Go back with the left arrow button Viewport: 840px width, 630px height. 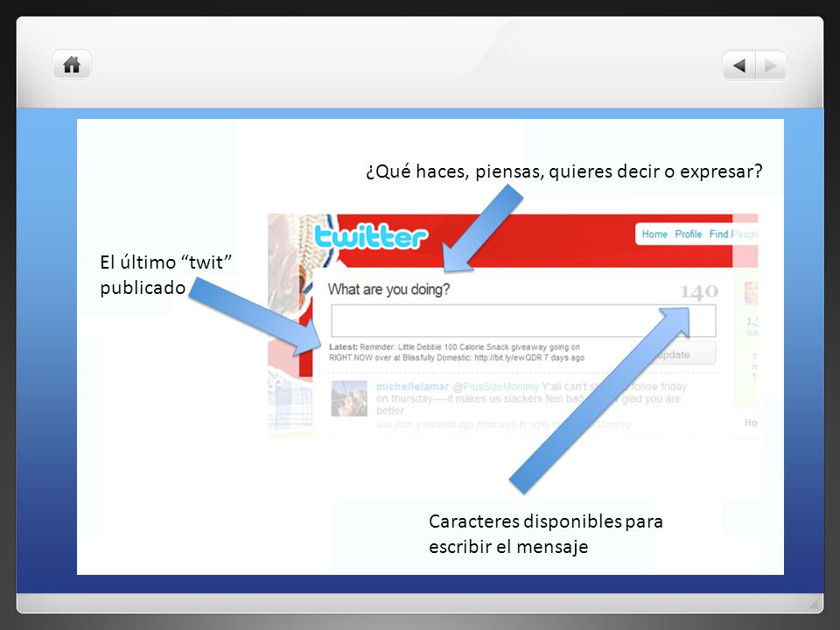(x=738, y=66)
